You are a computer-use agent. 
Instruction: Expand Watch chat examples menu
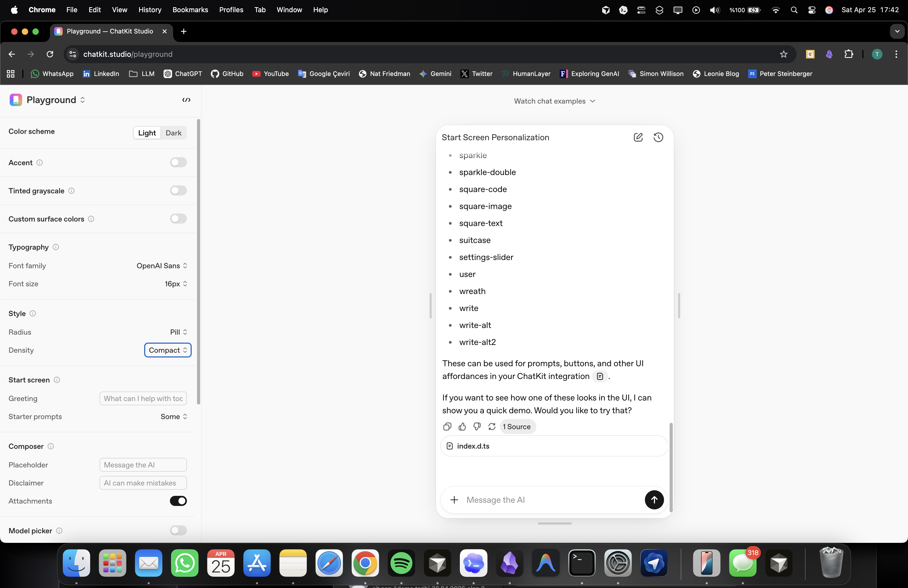[554, 101]
